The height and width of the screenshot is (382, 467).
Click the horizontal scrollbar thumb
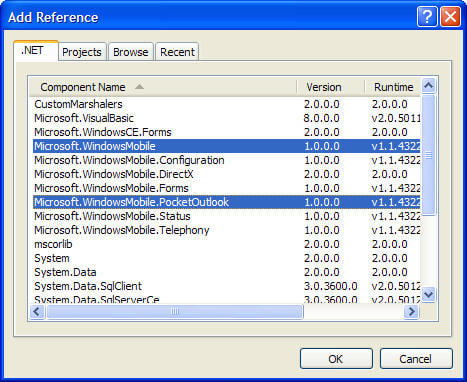175,312
